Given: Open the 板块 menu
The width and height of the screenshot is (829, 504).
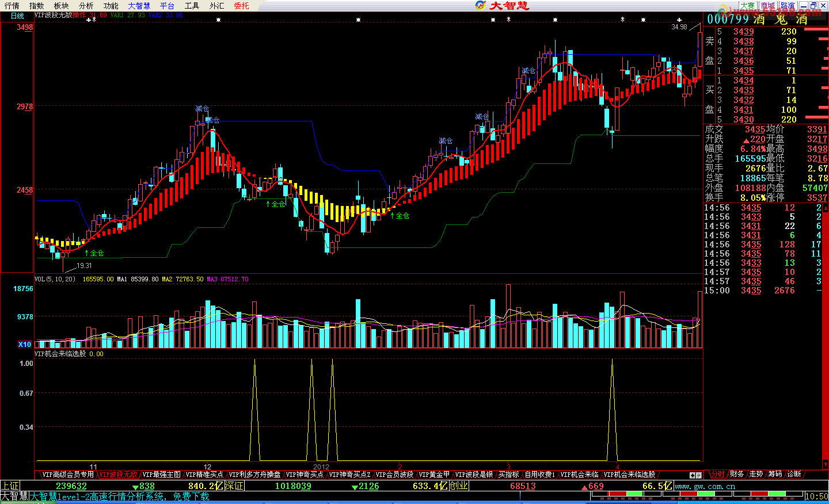Looking at the screenshot, I should (61, 6).
